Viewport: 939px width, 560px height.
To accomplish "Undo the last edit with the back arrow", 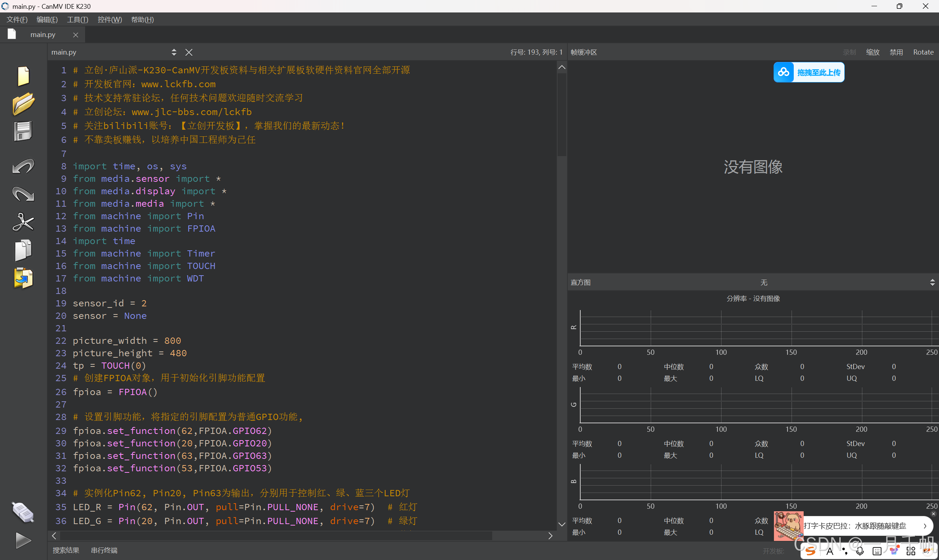I will pos(23,166).
